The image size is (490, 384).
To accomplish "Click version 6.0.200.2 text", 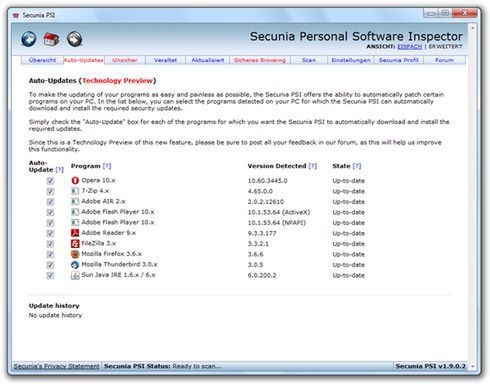I will [x=262, y=275].
